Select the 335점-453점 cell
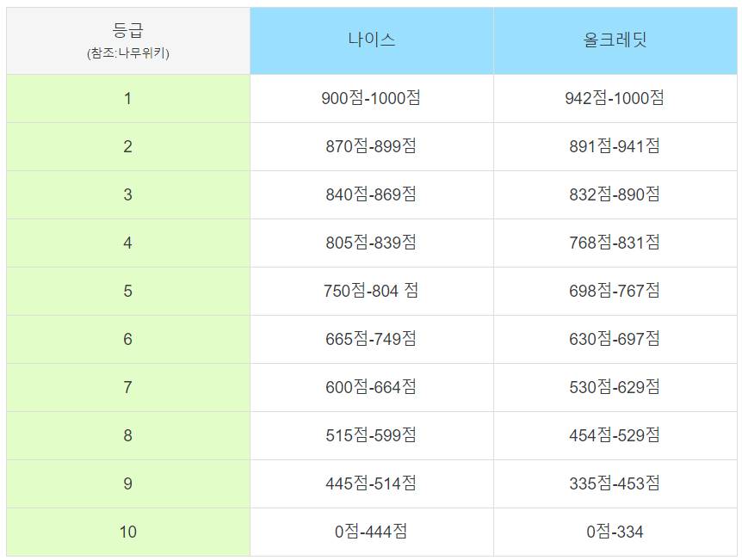The width and height of the screenshot is (742, 560). pyautogui.click(x=615, y=483)
